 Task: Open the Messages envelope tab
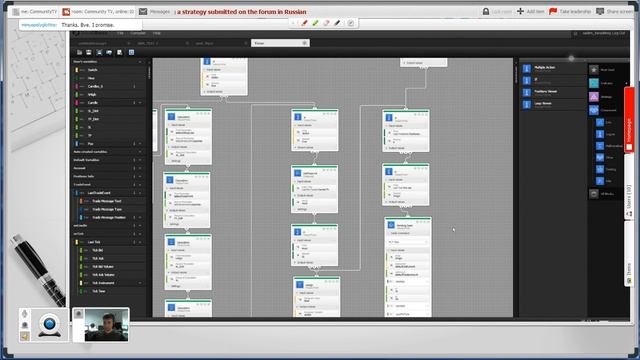pyautogui.click(x=154, y=12)
